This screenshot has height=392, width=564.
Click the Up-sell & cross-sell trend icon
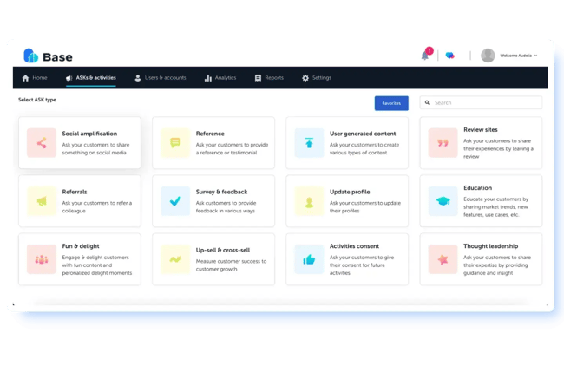[175, 259]
